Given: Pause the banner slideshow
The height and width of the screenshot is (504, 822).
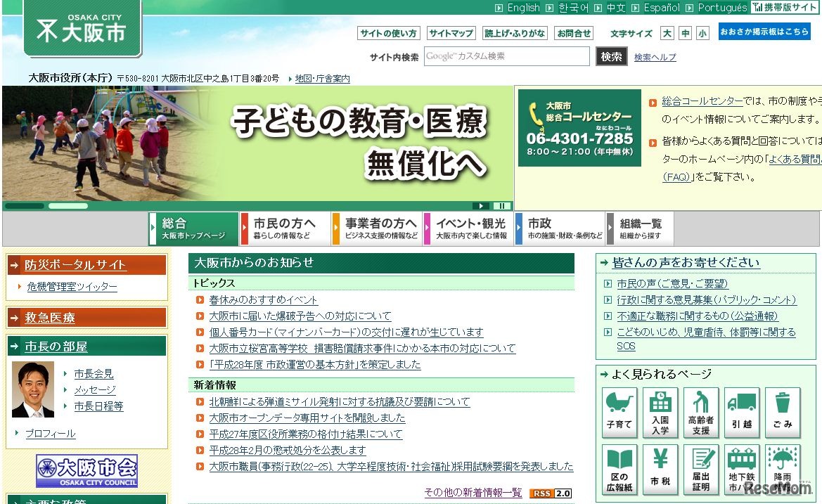Looking at the screenshot, I should coord(502,206).
